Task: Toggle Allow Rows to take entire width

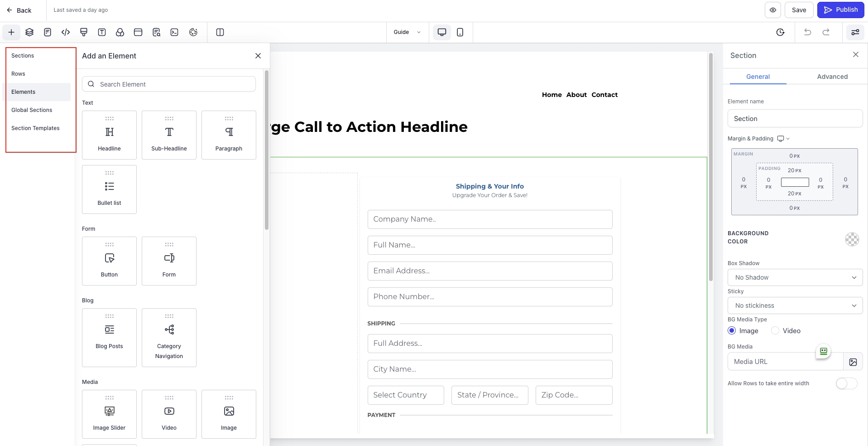Action: 846,383
